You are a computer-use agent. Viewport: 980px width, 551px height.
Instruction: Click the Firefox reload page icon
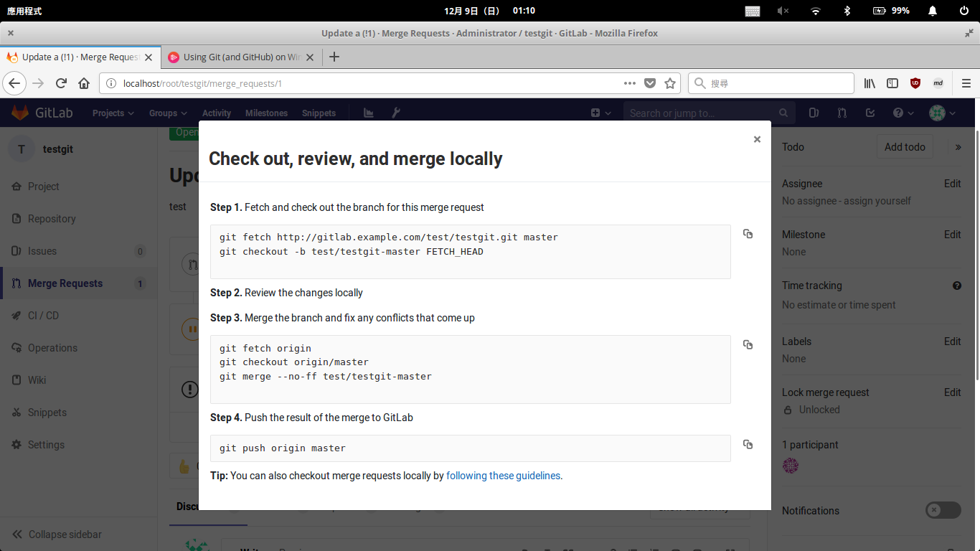click(x=62, y=83)
